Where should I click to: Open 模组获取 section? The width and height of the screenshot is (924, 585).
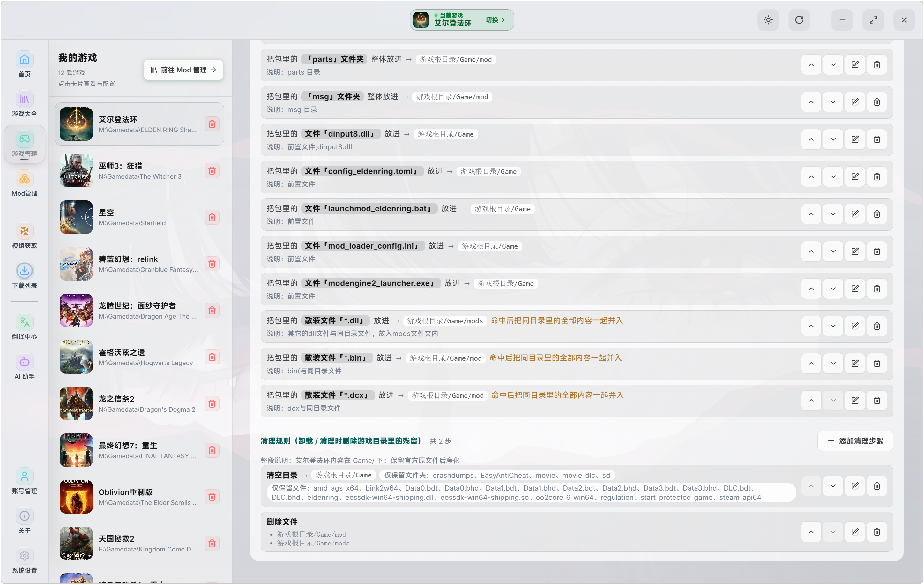pyautogui.click(x=25, y=236)
